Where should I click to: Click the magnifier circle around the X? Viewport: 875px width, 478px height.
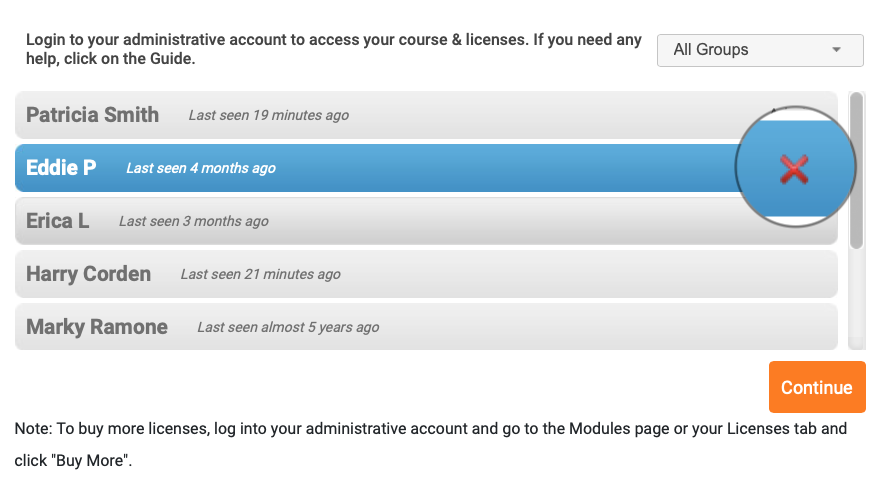pyautogui.click(x=795, y=166)
